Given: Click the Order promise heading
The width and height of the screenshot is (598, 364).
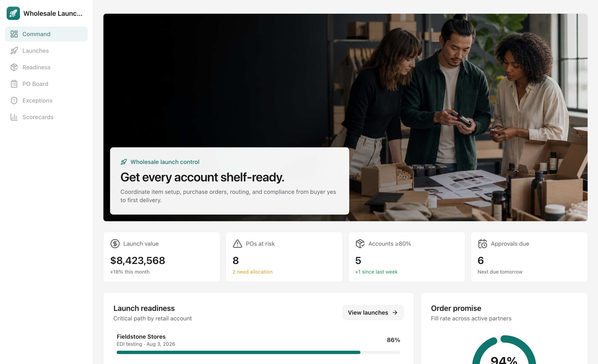Looking at the screenshot, I should point(456,308).
